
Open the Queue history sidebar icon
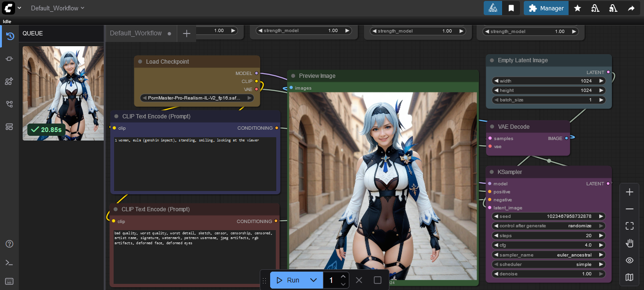(x=9, y=36)
